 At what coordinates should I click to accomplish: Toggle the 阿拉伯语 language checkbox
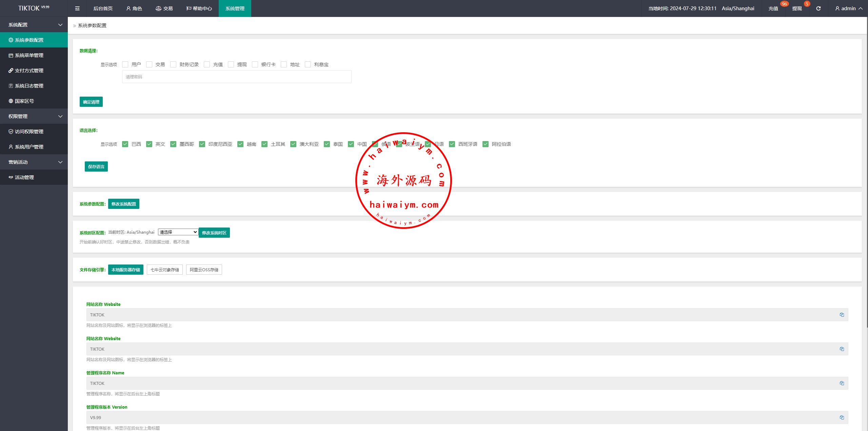click(x=486, y=144)
